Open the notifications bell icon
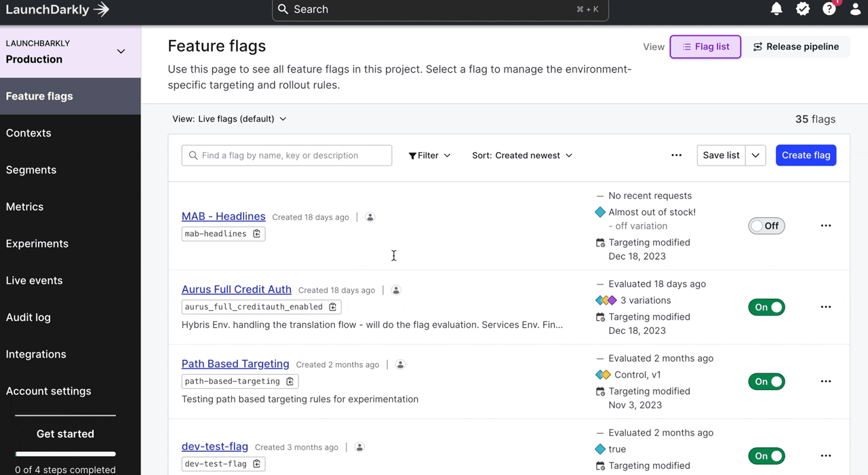The width and height of the screenshot is (868, 475). (x=776, y=9)
